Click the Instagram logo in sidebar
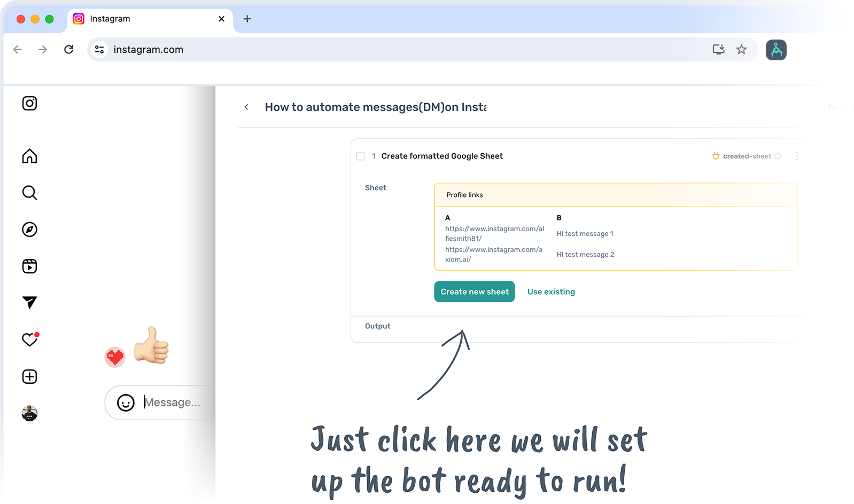Image resolution: width=854 pixels, height=504 pixels. pyautogui.click(x=29, y=103)
